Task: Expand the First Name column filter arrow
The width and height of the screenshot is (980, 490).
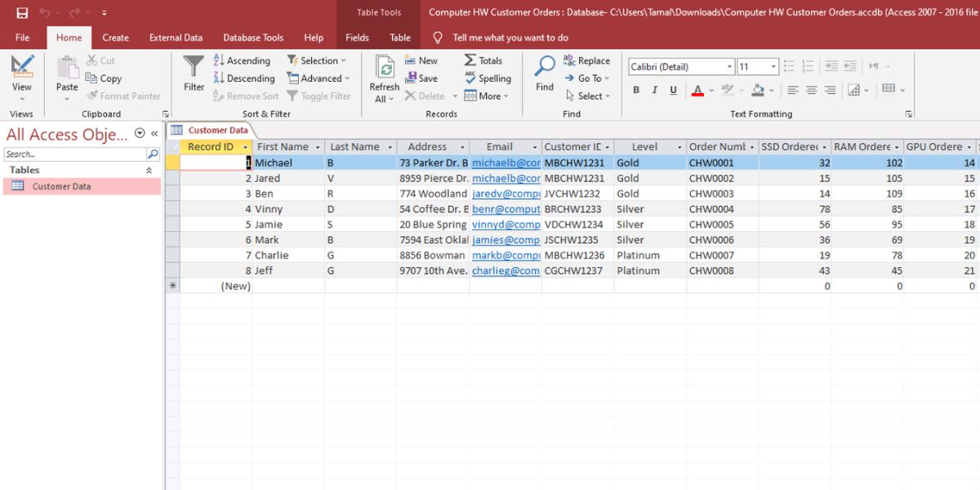Action: [x=317, y=148]
